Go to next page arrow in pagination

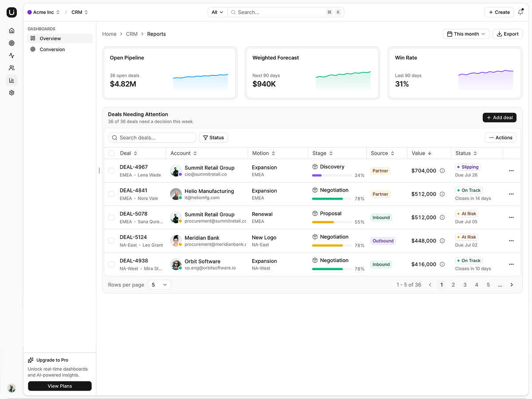tap(512, 285)
